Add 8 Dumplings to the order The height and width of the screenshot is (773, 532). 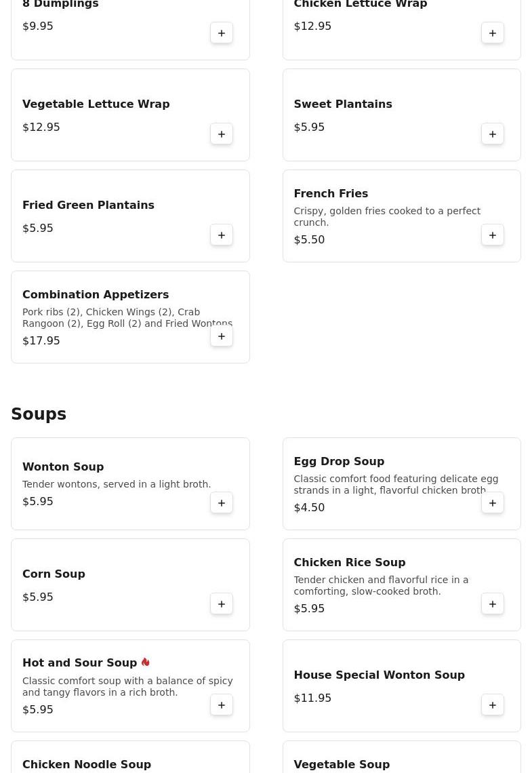point(222,33)
